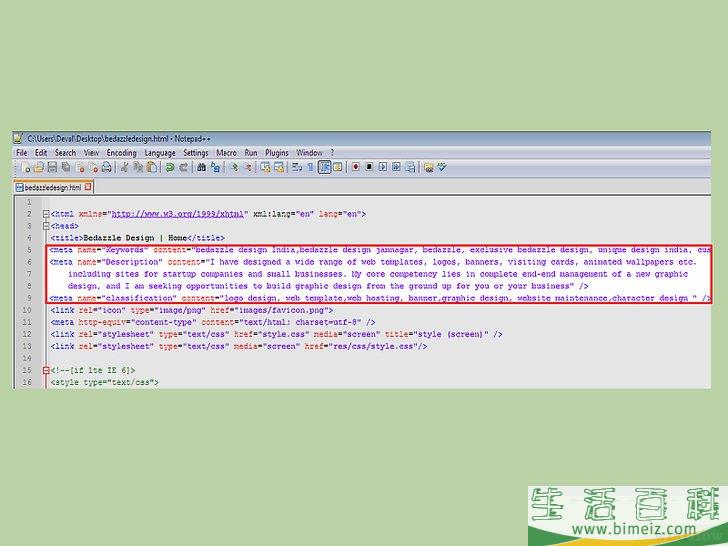
Task: Click the New file toolbar icon
Action: [x=26, y=167]
